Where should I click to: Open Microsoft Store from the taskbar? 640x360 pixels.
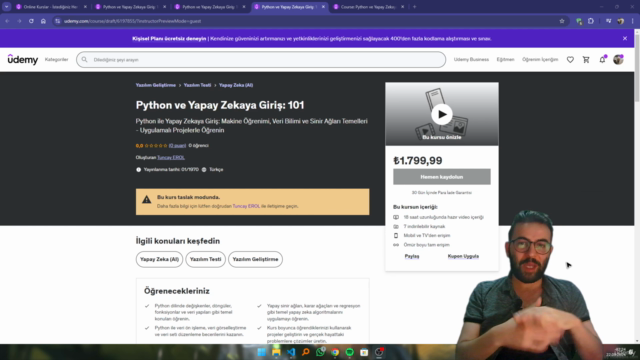coord(364,352)
